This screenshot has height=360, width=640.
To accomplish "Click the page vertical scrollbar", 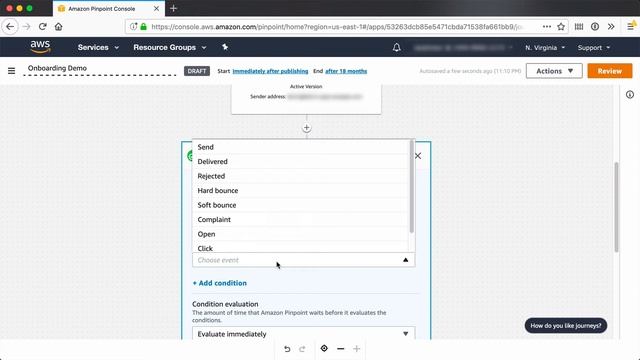I will 616,207.
